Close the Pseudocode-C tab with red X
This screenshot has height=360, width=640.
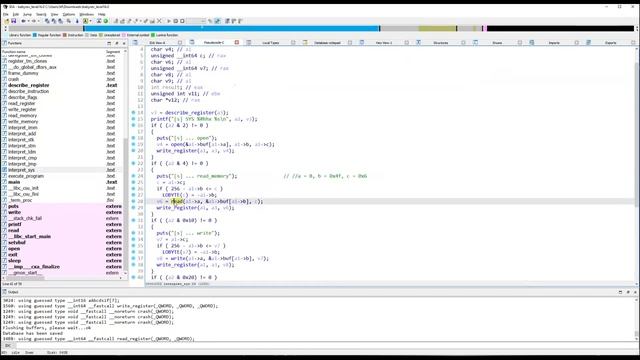point(236,42)
